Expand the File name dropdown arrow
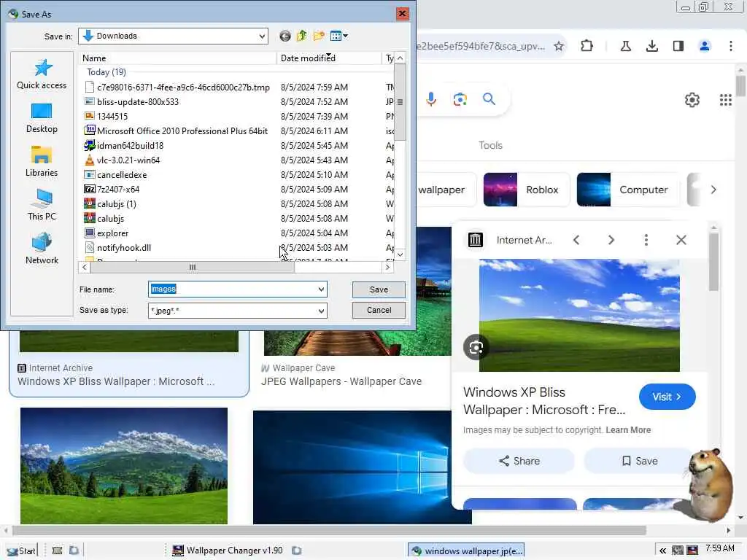Screen dimensions: 747x560 click(321, 289)
